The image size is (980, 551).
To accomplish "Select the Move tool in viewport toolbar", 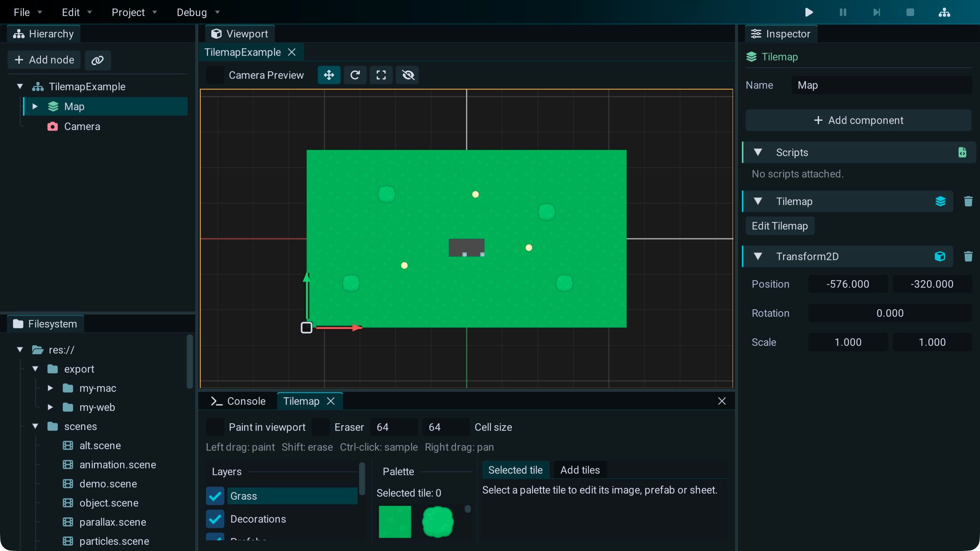I will pyautogui.click(x=329, y=75).
